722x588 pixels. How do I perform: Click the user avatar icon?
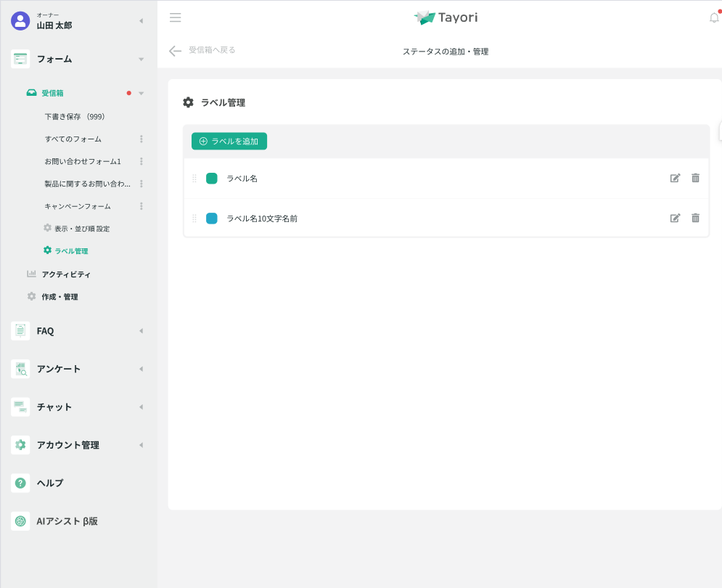20,21
